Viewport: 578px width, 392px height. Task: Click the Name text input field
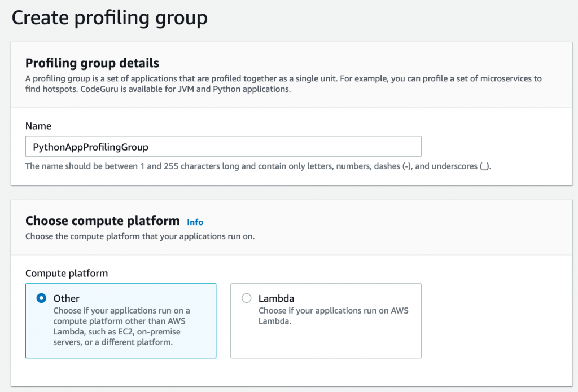pyautogui.click(x=223, y=146)
